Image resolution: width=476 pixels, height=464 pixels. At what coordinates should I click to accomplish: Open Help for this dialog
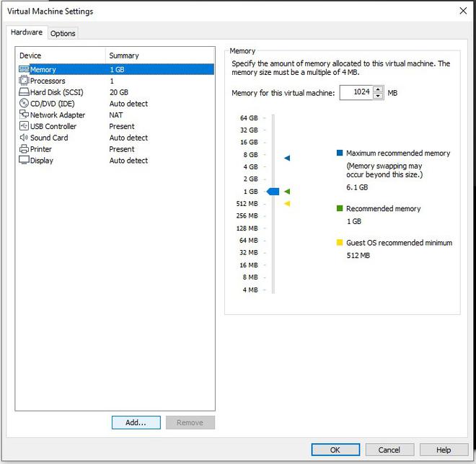coord(444,450)
